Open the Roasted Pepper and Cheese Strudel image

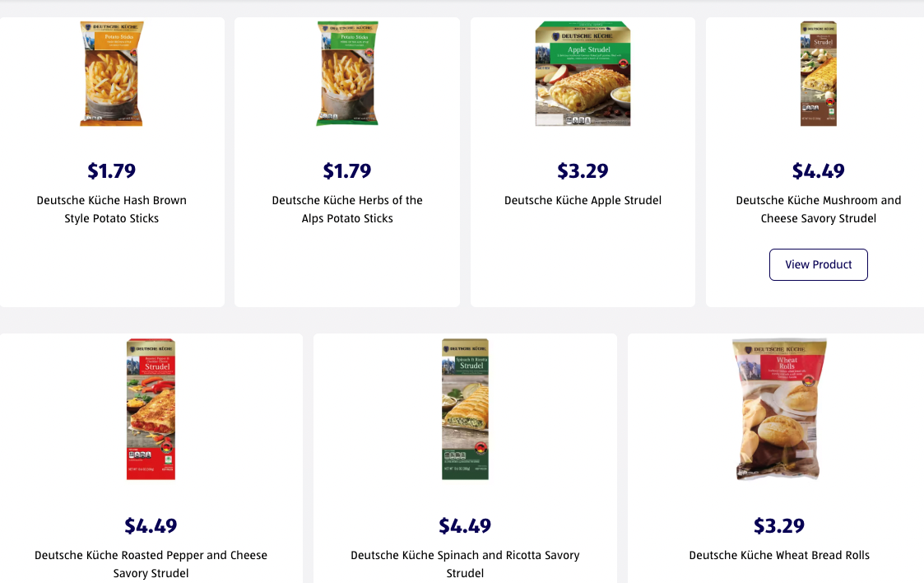151,408
